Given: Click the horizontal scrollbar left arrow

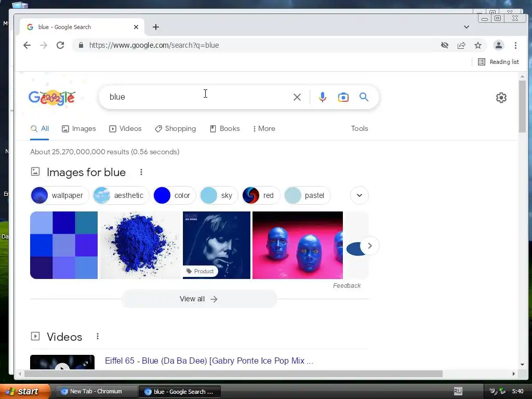Looking at the screenshot, I should point(20,374).
